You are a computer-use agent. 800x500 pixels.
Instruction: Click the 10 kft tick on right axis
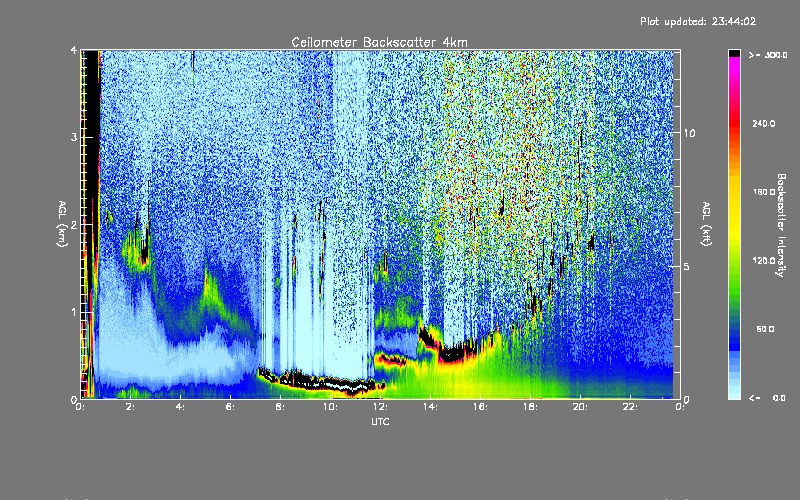689,133
